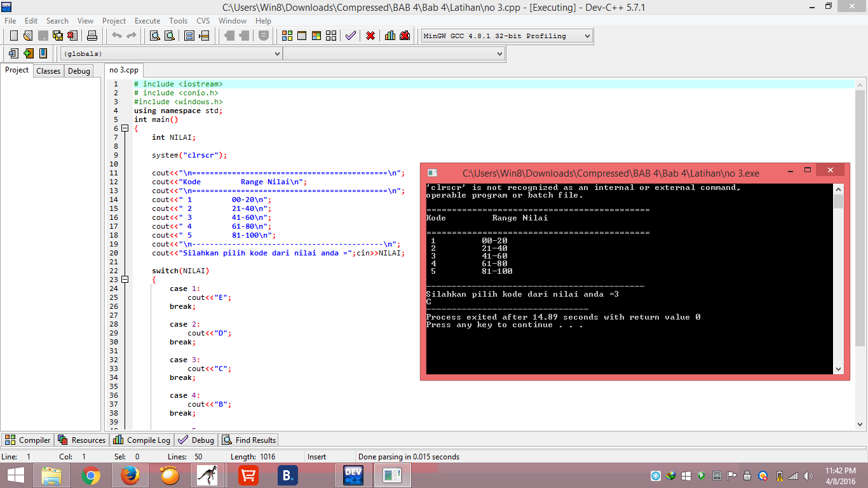Open the CVS menu
868x488 pixels.
[203, 21]
